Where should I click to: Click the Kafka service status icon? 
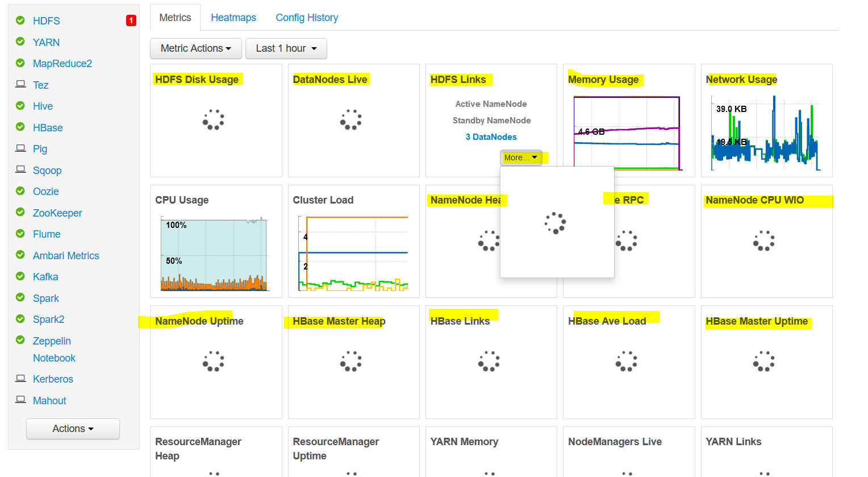20,276
